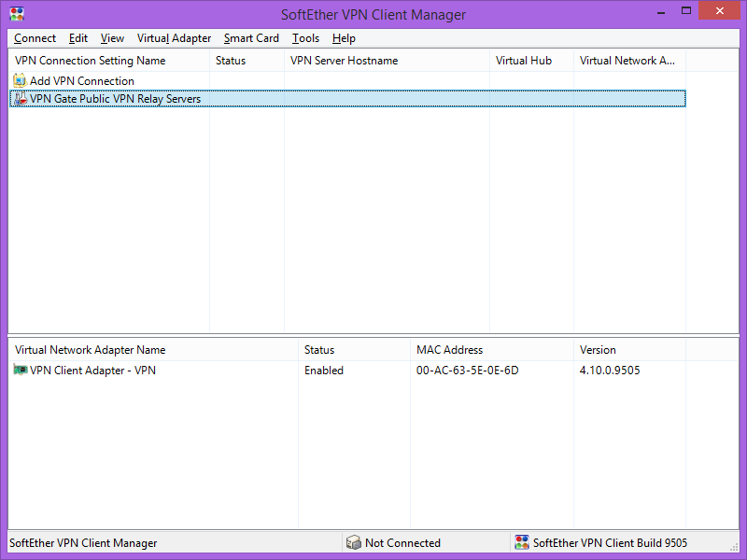Select VPN Gate Public VPN Relay Servers row
747x560 pixels.
[347, 99]
